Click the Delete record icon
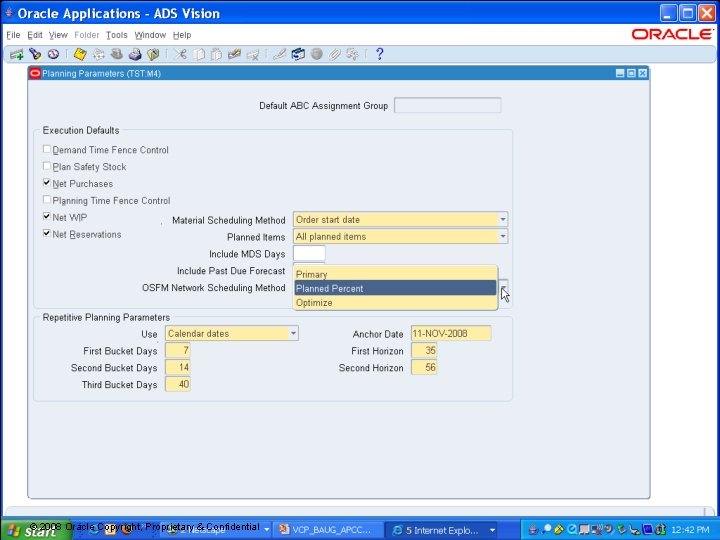This screenshot has height=540, width=720. click(253, 54)
